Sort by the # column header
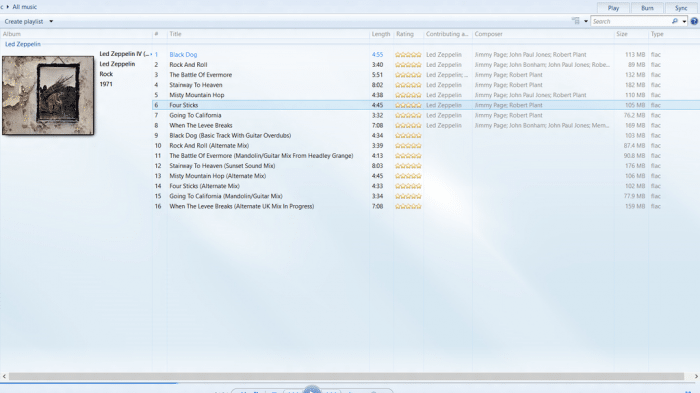Screen dimensions: 700x393 [x=156, y=34]
